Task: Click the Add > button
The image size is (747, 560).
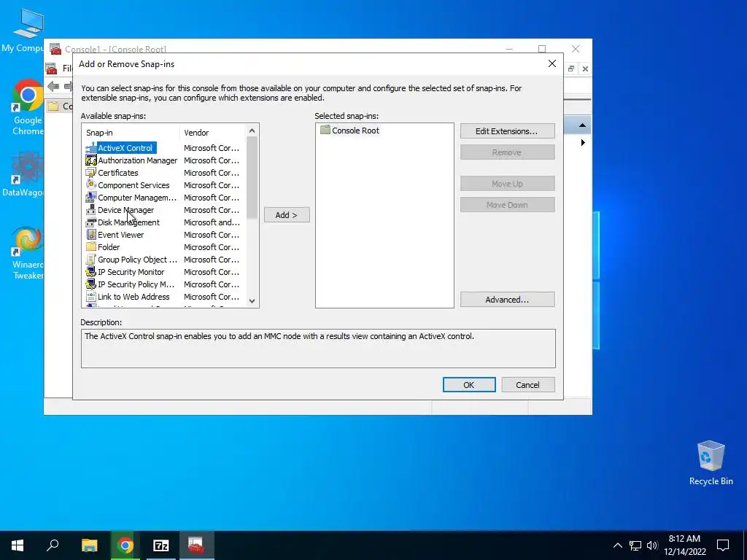Action: click(x=287, y=215)
